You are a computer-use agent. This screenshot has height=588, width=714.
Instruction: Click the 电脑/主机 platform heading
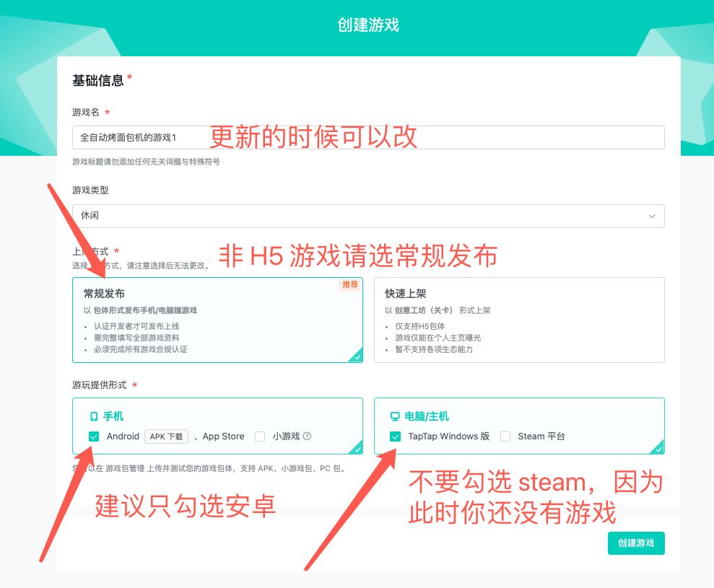(427, 416)
